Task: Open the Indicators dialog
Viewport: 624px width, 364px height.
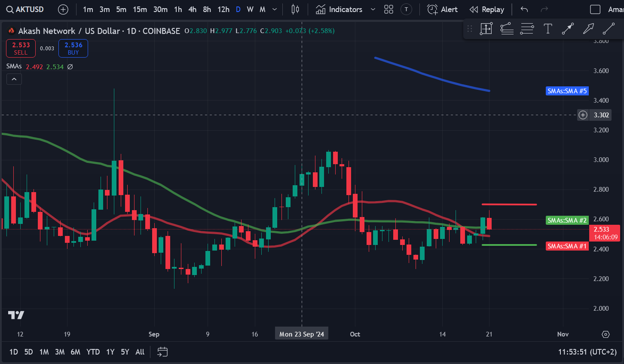Action: (x=339, y=9)
